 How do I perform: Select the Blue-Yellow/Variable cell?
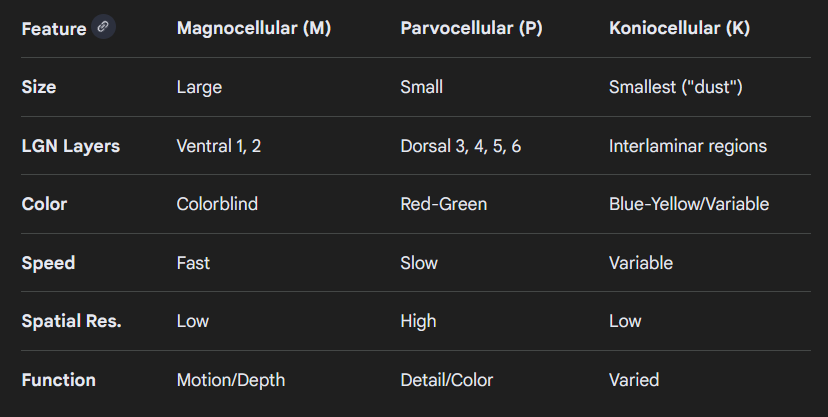click(x=689, y=204)
